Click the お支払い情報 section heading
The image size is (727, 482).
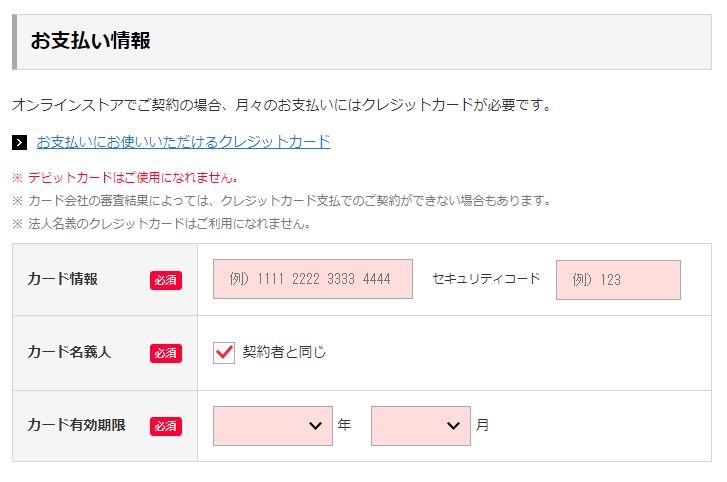pyautogui.click(x=90, y=41)
